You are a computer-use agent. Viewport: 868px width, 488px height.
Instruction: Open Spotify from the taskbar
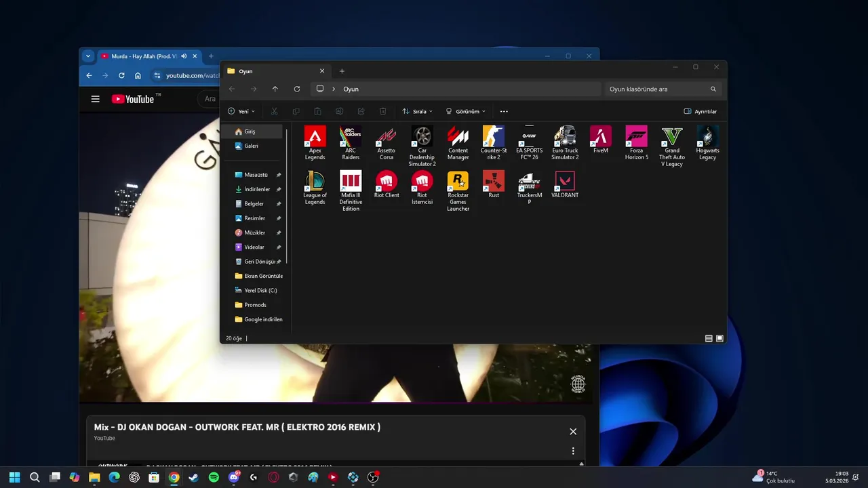pos(214,477)
